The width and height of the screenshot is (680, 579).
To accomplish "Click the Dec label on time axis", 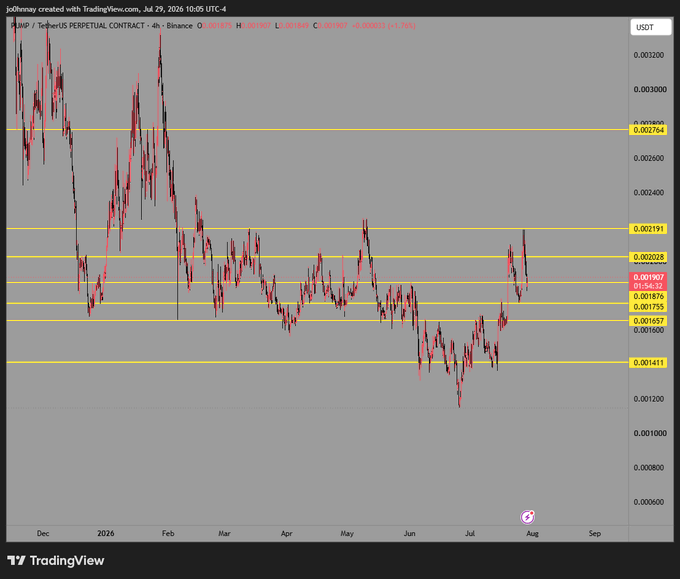I will [43, 533].
